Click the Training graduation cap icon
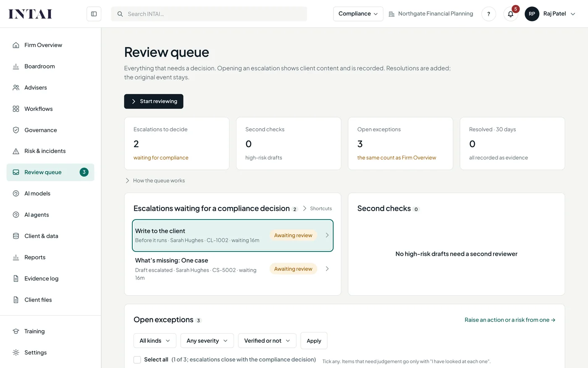 (16, 331)
